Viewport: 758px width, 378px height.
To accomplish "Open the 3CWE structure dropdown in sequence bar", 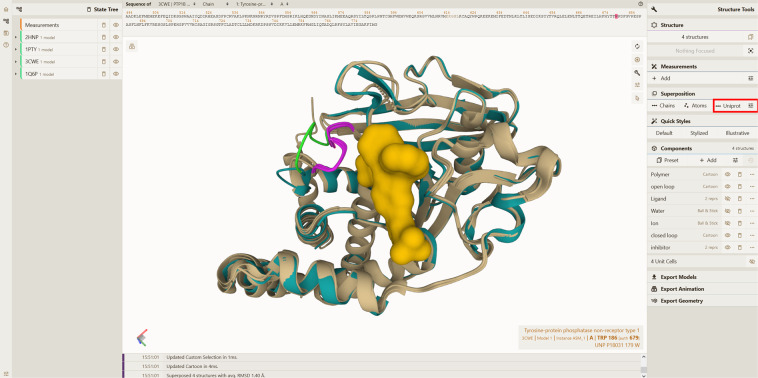I will (x=176, y=4).
